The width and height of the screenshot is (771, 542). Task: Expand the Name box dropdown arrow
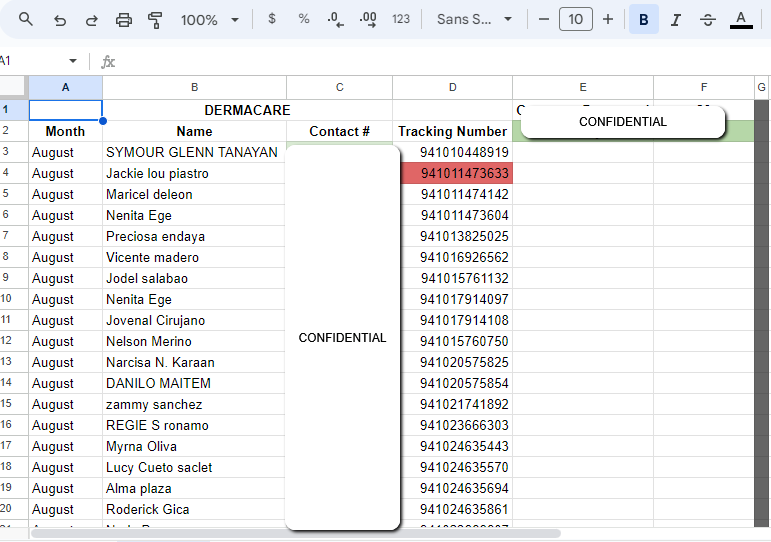[73, 61]
